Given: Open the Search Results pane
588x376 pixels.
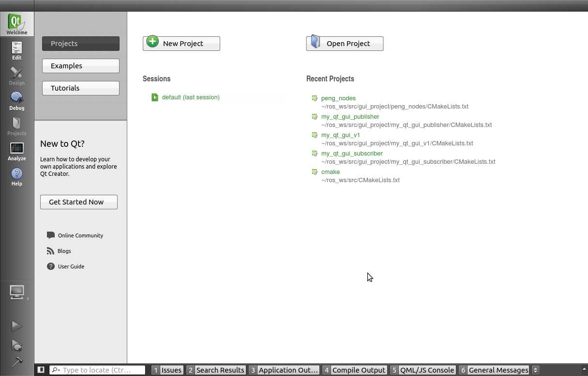Looking at the screenshot, I should pos(216,370).
